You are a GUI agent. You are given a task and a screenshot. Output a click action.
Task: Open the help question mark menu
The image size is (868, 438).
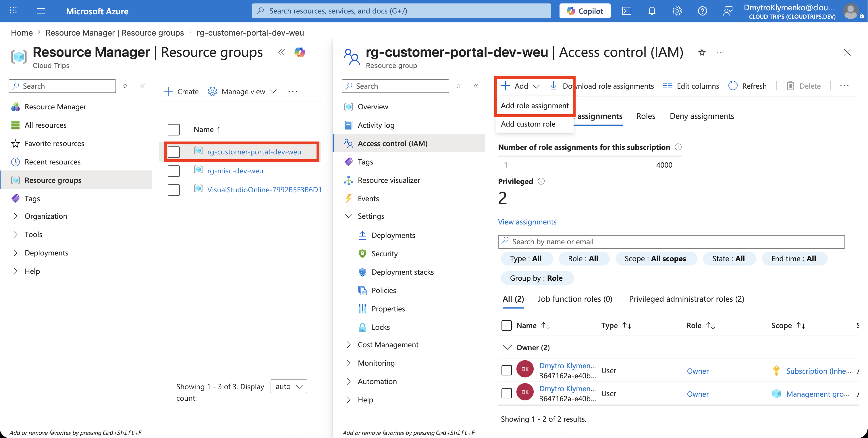pos(702,11)
